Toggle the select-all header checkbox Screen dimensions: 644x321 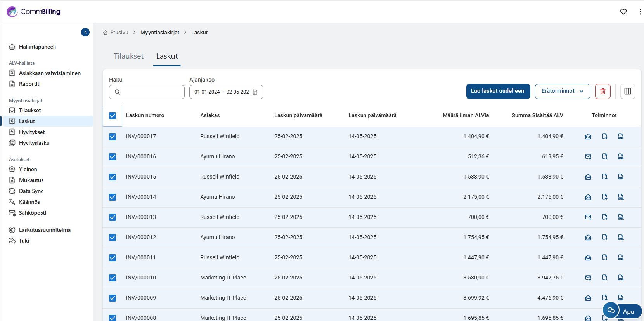coord(113,116)
